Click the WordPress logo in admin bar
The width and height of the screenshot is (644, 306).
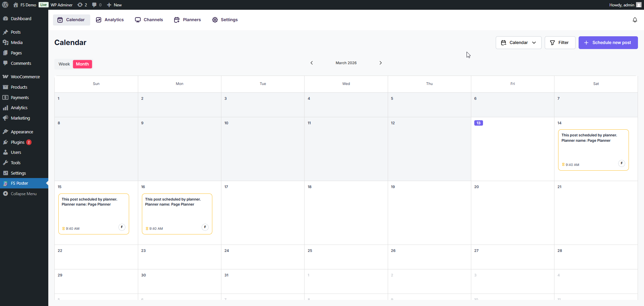tap(5, 5)
